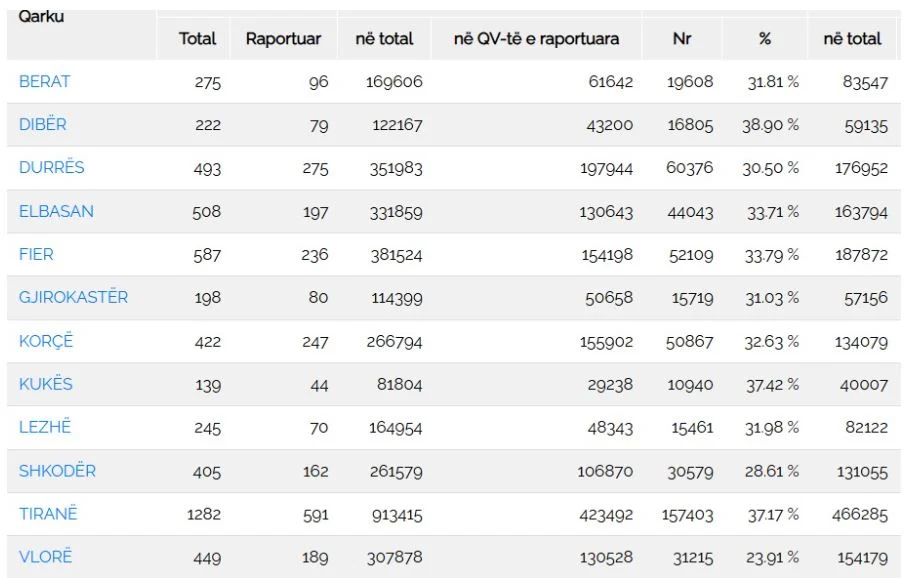
Task: Open the DURRËS county link
Action: pos(51,167)
